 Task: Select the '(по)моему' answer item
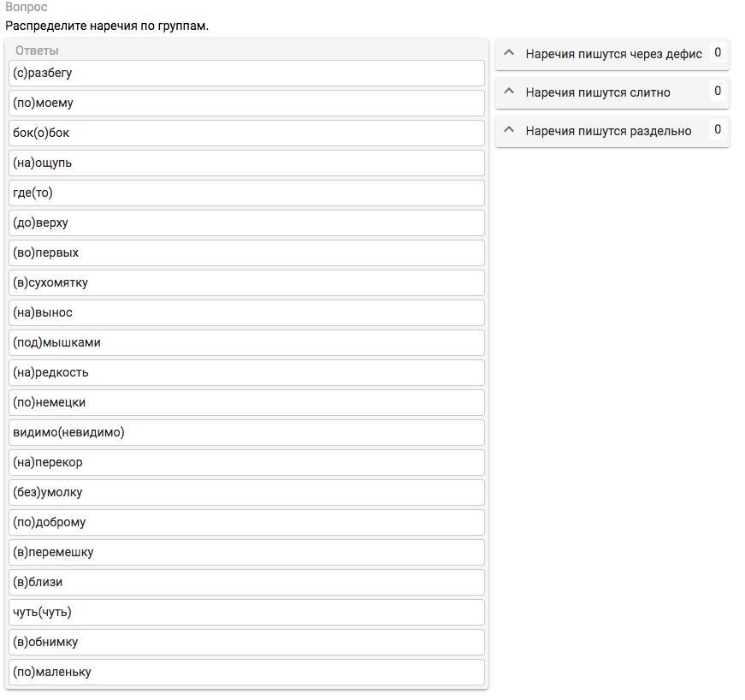click(246, 103)
